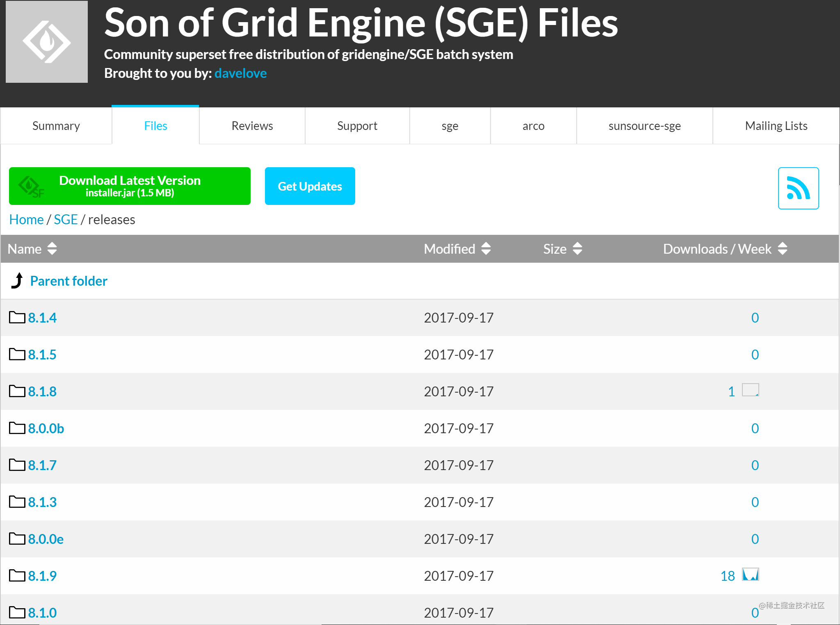840x625 pixels.
Task: Sort the list by Size
Action: tap(577, 249)
